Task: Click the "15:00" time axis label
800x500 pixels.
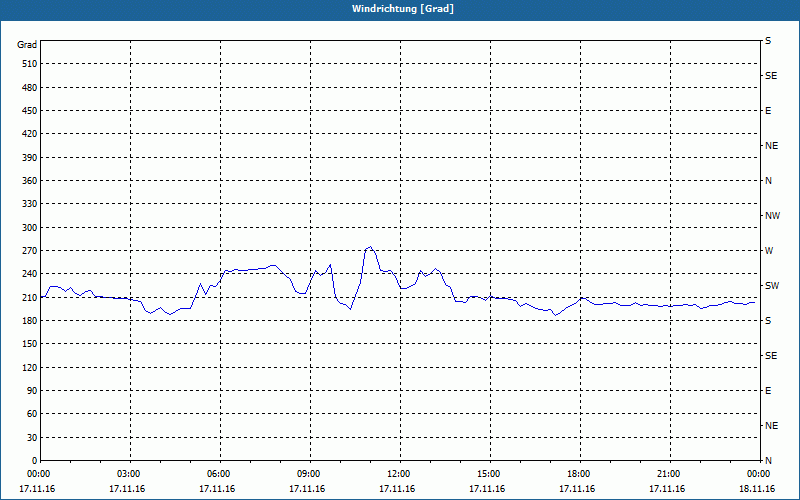Action: [x=490, y=474]
